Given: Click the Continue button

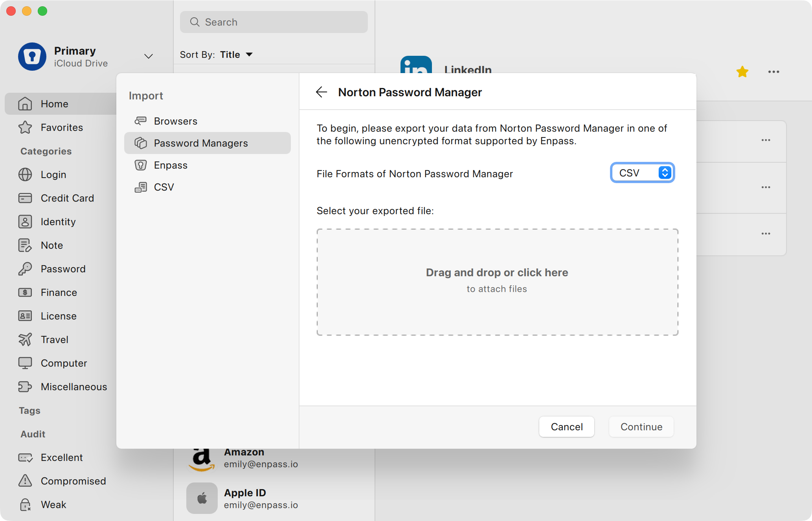Looking at the screenshot, I should [x=641, y=427].
